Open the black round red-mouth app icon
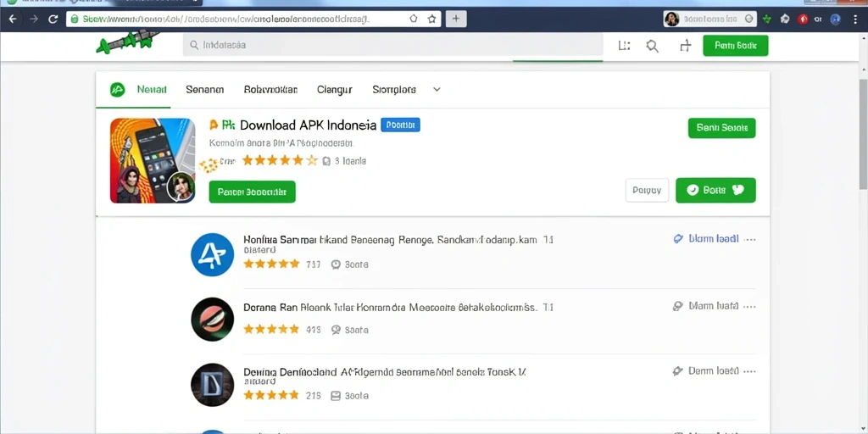 [x=212, y=320]
